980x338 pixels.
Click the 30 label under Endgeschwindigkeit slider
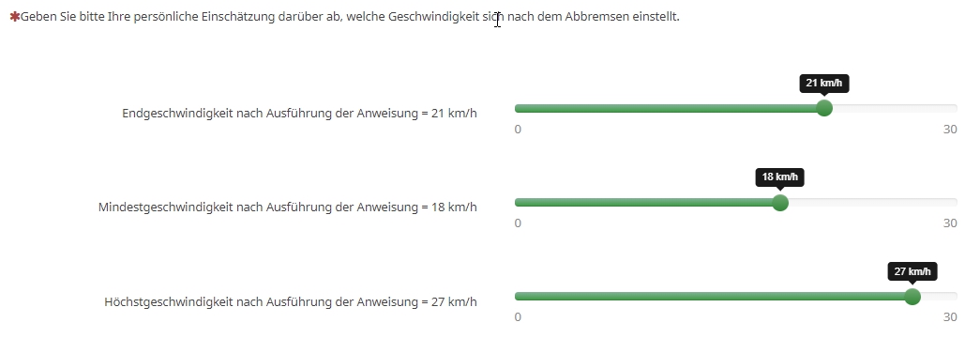tap(950, 130)
